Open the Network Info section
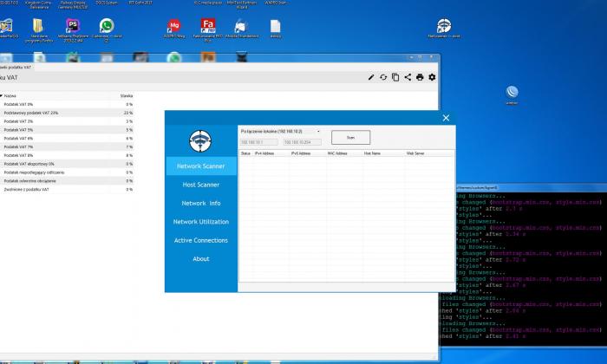 [200, 203]
